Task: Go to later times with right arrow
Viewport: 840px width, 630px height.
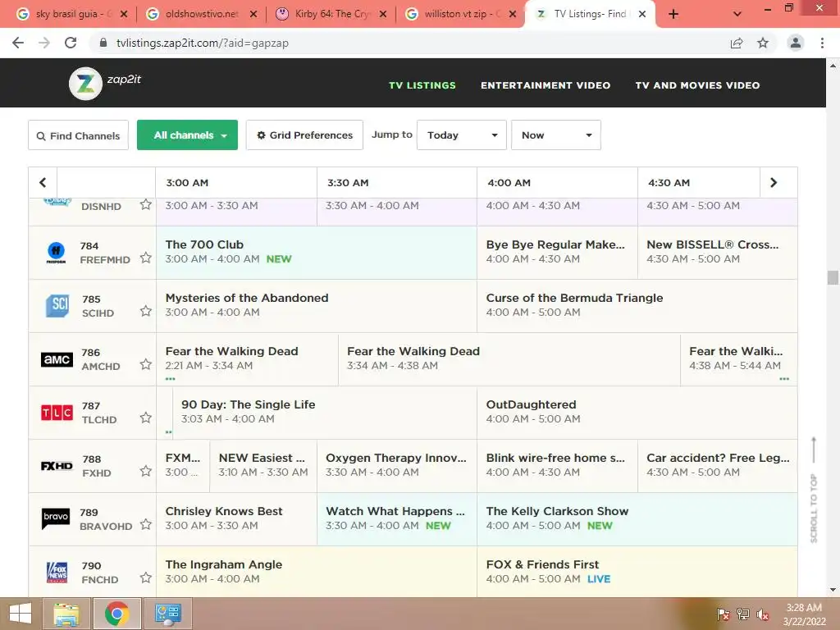Action: [774, 183]
